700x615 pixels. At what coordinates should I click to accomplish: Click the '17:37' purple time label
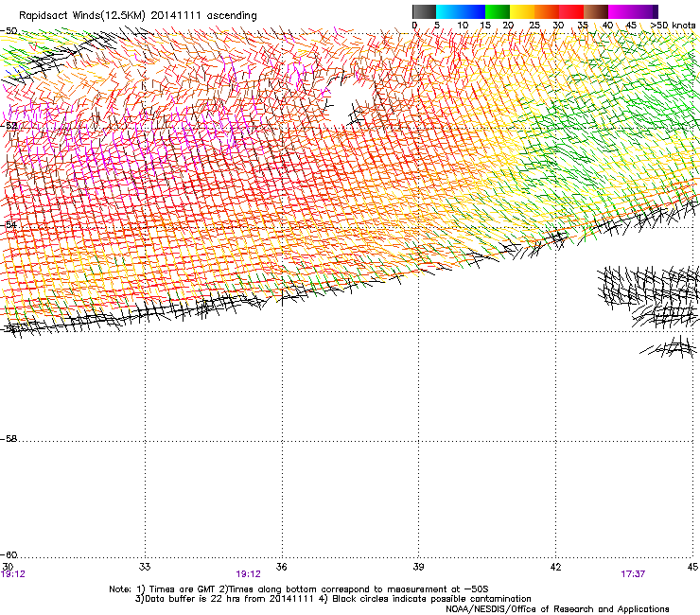pyautogui.click(x=633, y=574)
